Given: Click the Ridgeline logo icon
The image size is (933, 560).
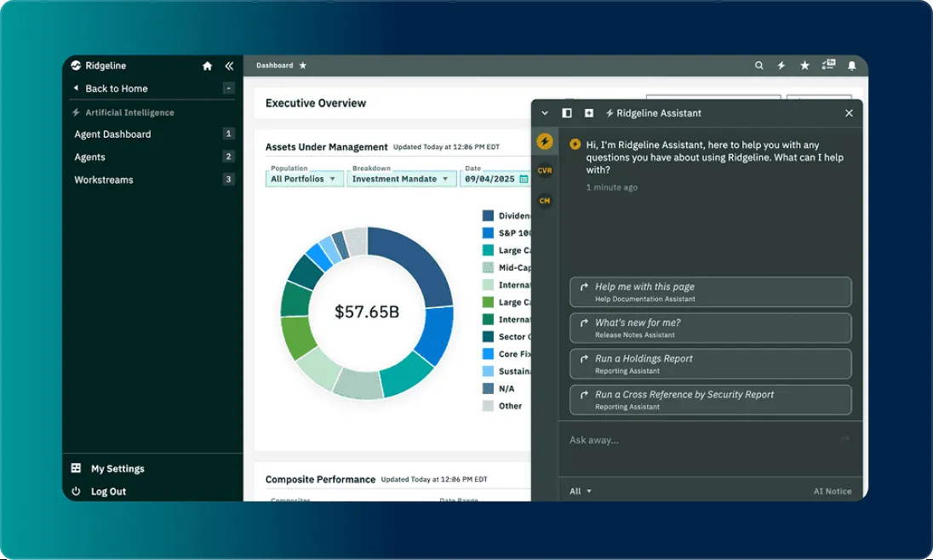Looking at the screenshot, I should click(x=76, y=66).
